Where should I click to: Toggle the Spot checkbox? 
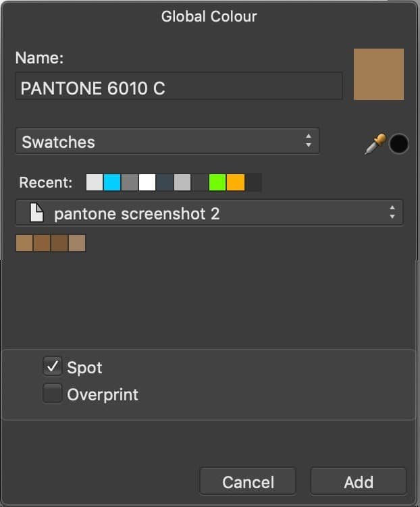pos(53,367)
